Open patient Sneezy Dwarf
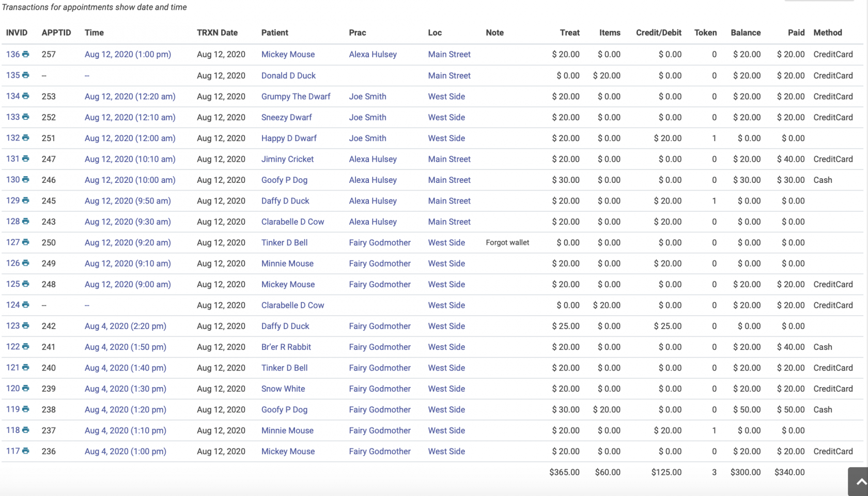This screenshot has width=868, height=496. (287, 117)
